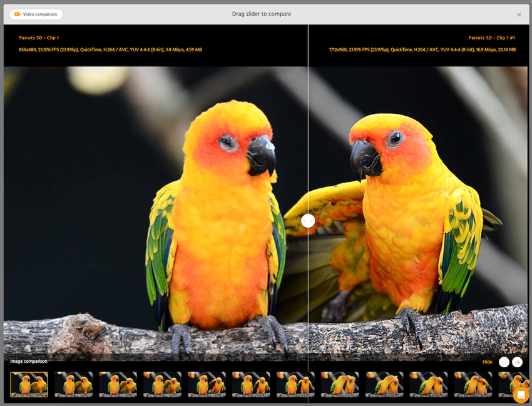Select the eleventh thumbnail in the strip
The width and height of the screenshot is (532, 406).
[473, 385]
